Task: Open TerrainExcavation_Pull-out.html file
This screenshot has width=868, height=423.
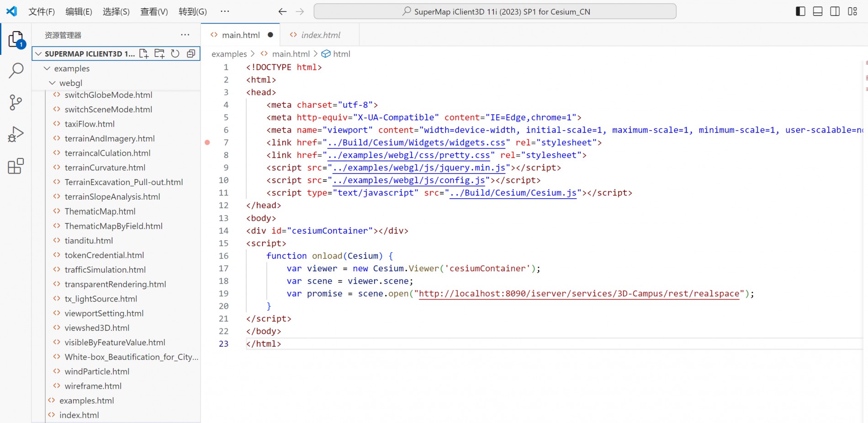Action: [123, 182]
